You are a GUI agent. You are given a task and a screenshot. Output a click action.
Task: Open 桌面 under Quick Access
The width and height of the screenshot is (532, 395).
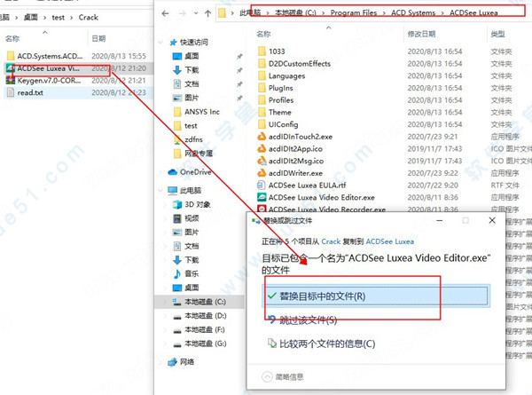pyautogui.click(x=192, y=56)
